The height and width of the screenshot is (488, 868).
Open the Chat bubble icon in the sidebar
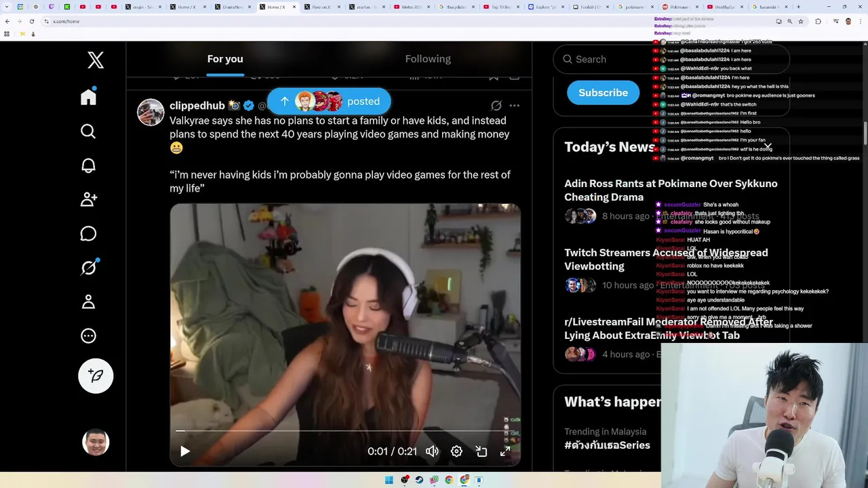pos(88,234)
